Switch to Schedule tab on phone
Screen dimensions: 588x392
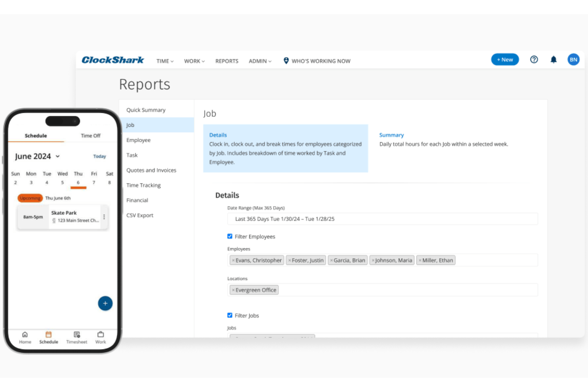point(36,136)
